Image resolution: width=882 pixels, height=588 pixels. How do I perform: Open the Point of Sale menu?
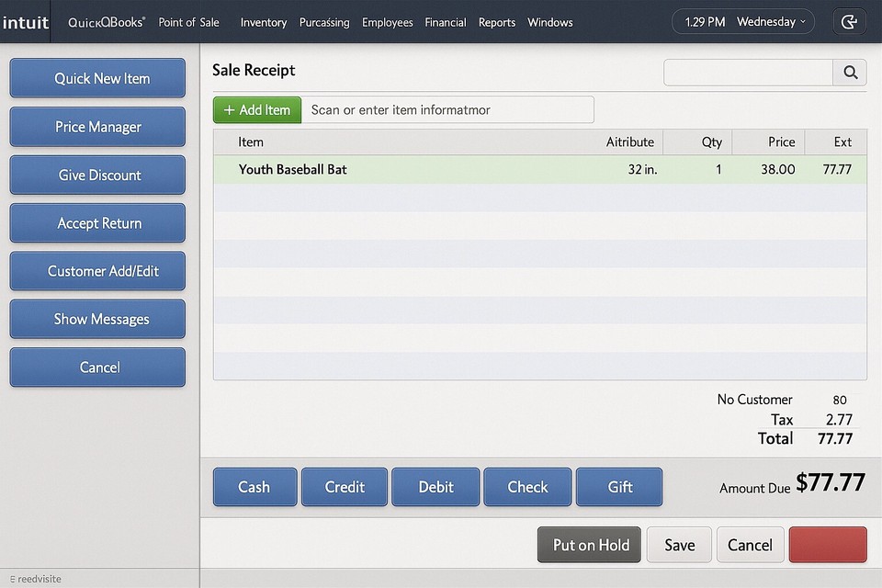[x=188, y=22]
